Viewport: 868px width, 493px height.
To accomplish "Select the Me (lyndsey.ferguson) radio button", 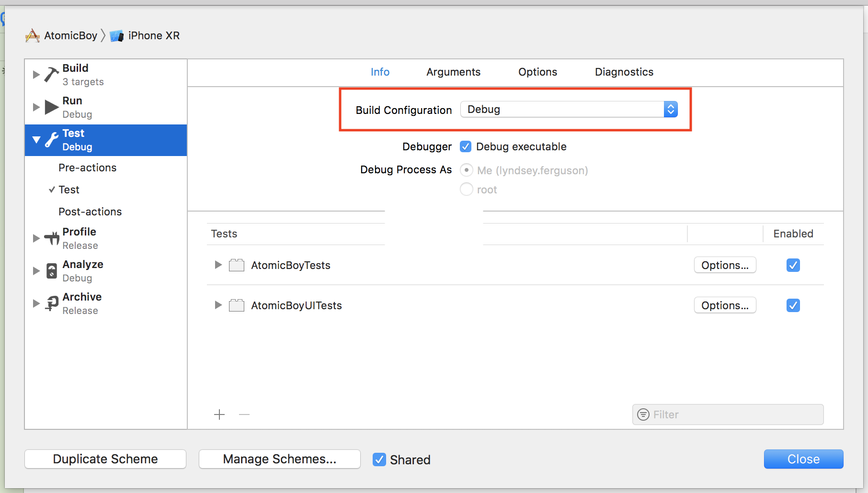I will 467,170.
